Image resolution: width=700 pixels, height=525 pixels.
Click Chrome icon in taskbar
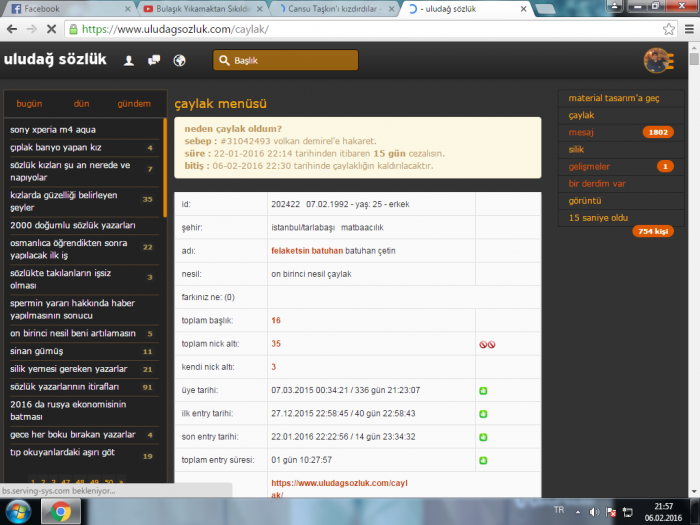(61, 512)
